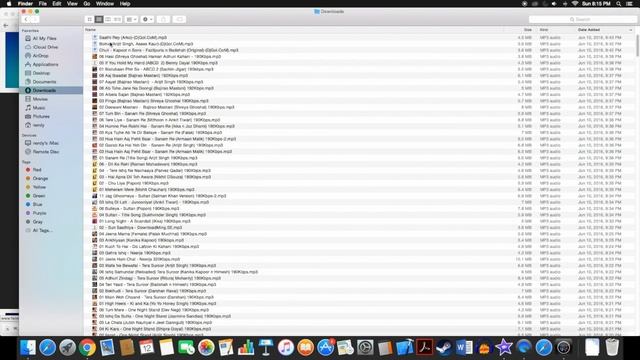Open the Go menu
The height and width of the screenshot is (360, 640).
87,4
